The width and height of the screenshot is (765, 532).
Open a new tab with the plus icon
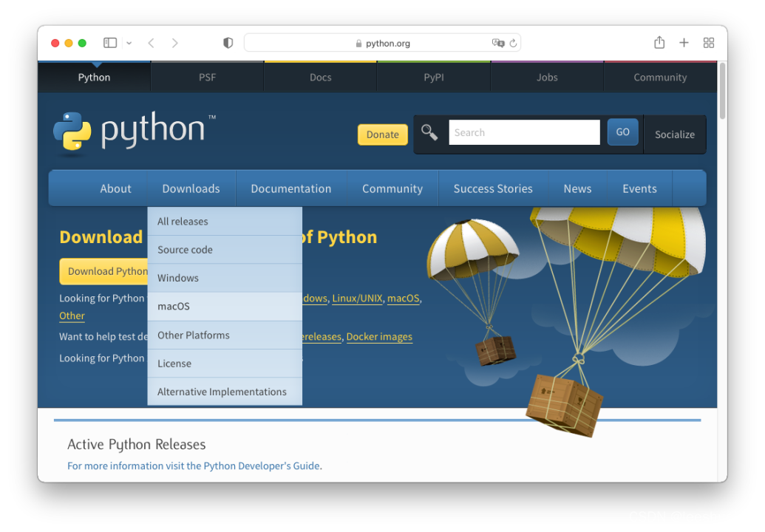[x=684, y=43]
